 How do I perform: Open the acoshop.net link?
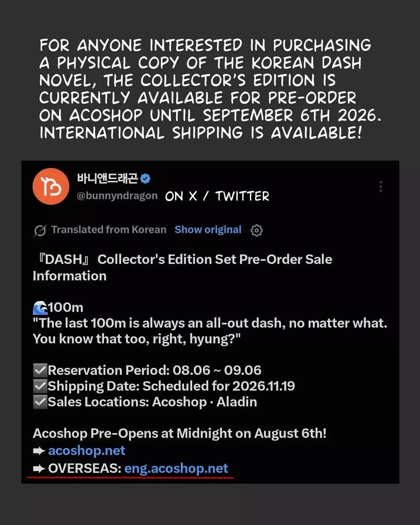[86, 451]
